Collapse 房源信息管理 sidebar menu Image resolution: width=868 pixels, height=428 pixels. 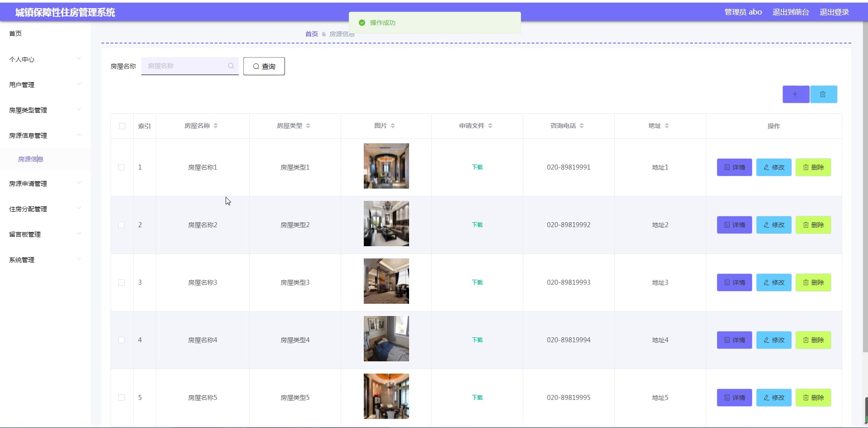click(45, 136)
